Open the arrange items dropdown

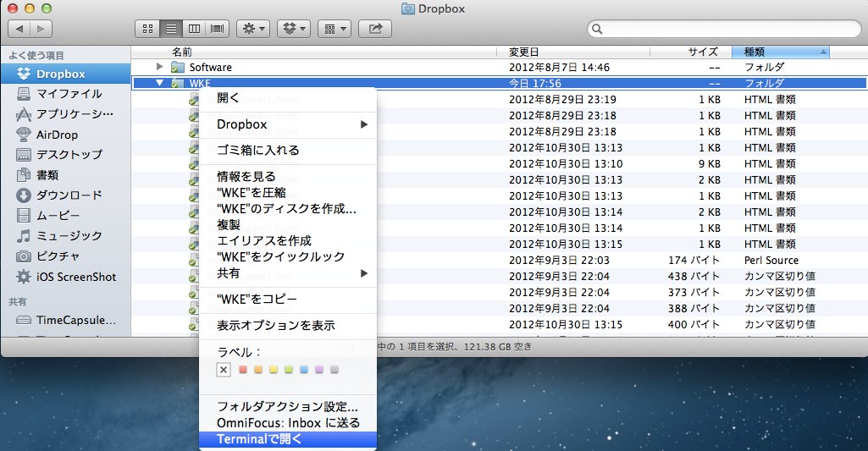click(334, 29)
